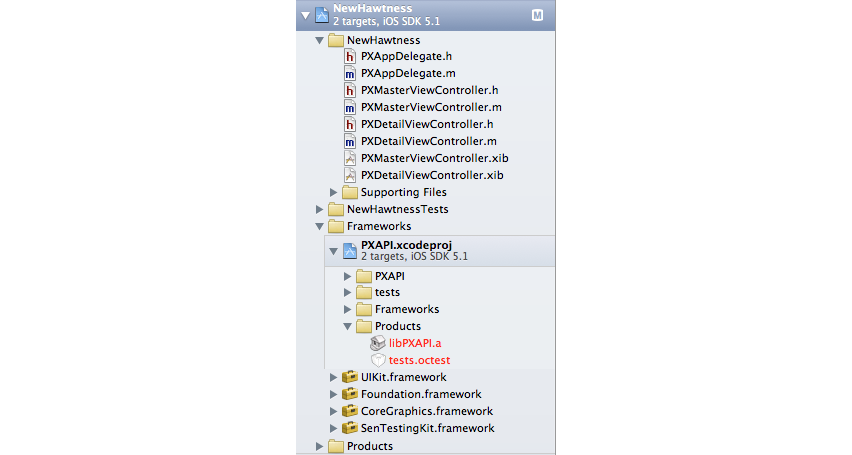Collapse the Products folder inside PXAPI.xcodeproj

click(347, 326)
